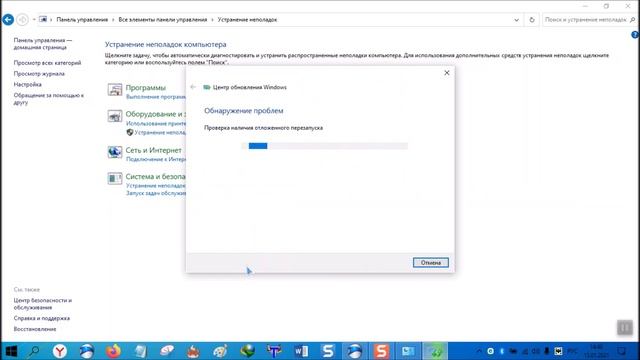Screen dimensions: 640x360
Task: Open the paint palette app on taskbar
Action: [220, 351]
